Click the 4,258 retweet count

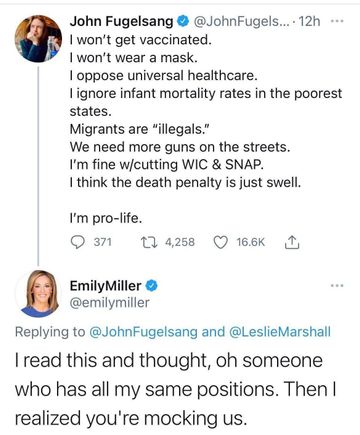[180, 242]
